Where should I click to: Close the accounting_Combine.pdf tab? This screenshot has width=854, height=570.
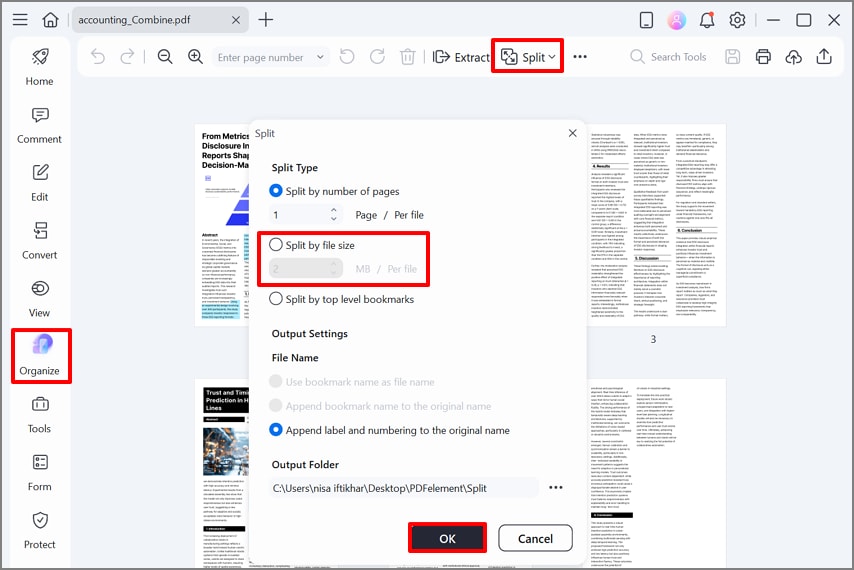[236, 20]
